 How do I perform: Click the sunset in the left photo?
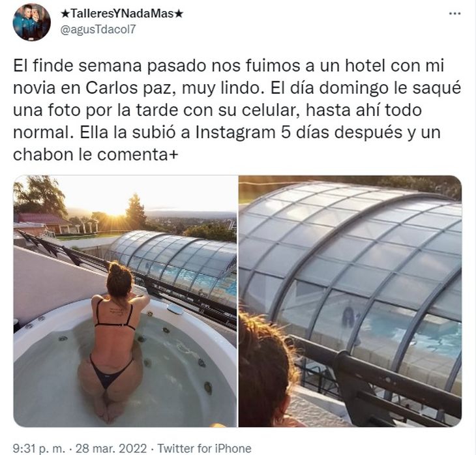[115, 209]
